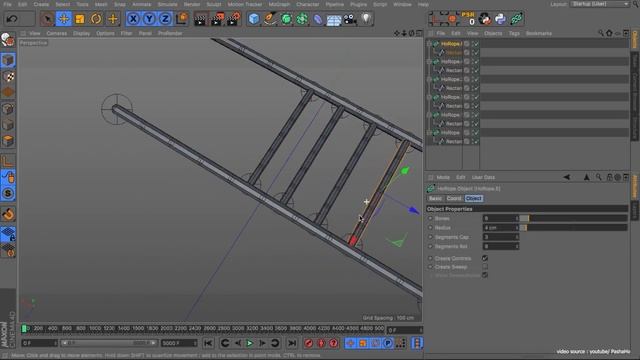Click the Python script icon

(500, 19)
